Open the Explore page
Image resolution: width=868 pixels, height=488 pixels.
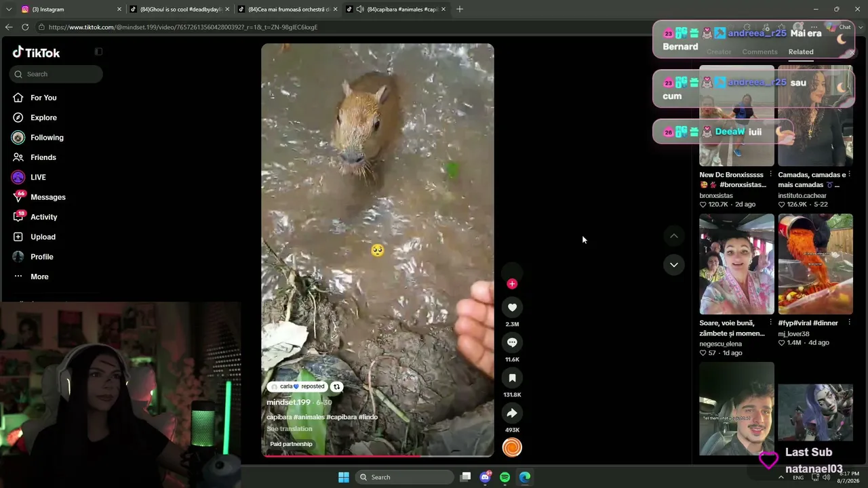click(x=43, y=117)
